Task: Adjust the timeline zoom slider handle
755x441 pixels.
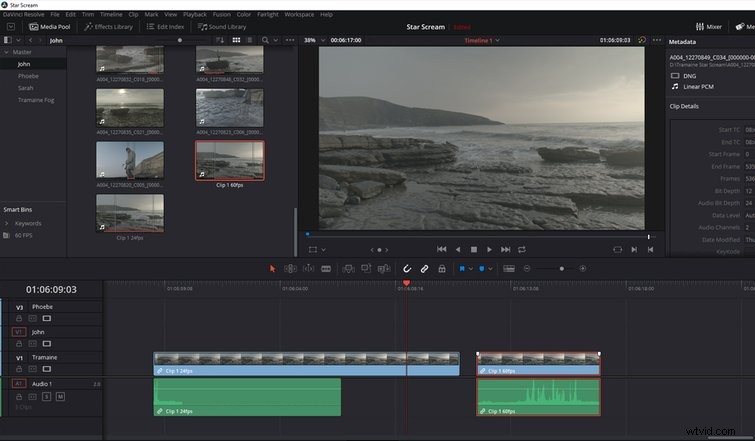Action: click(x=561, y=269)
